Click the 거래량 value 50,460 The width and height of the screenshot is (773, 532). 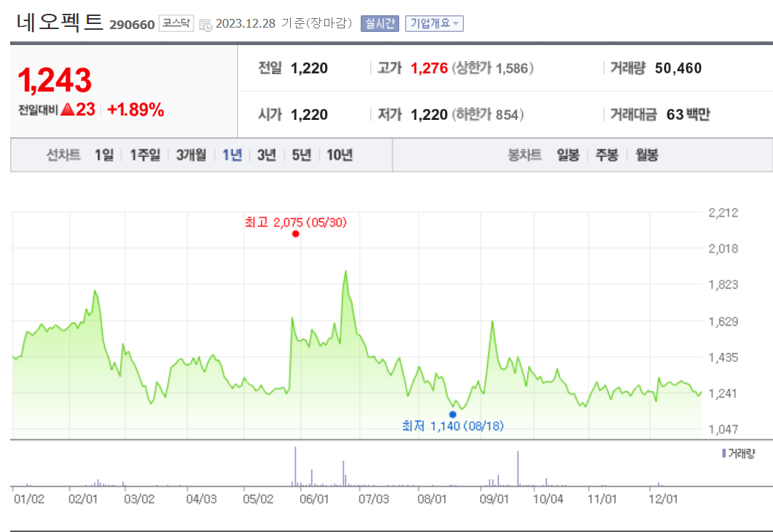[x=678, y=68]
